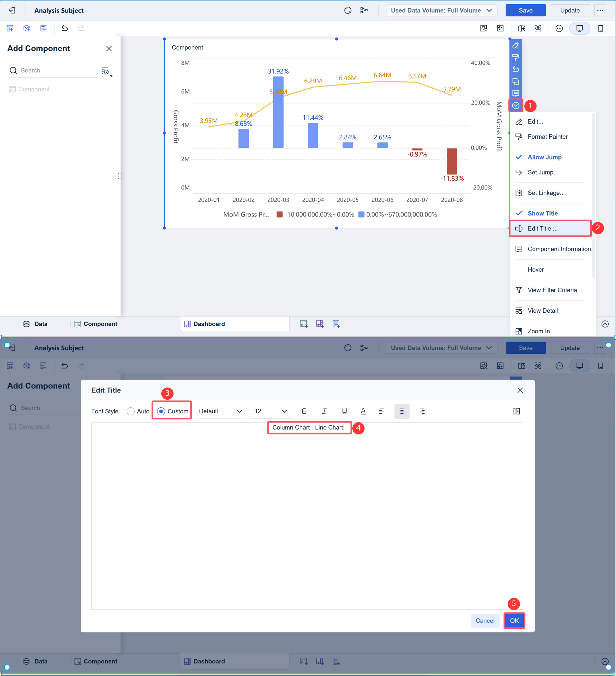Choose Edit... in the context menu
This screenshot has width=616, height=676.
(550, 122)
